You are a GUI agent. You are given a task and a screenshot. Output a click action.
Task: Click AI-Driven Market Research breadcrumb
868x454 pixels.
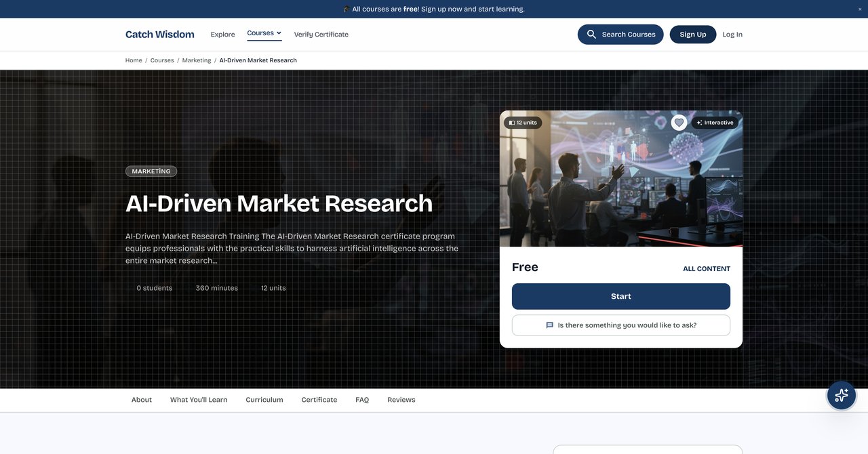point(258,60)
